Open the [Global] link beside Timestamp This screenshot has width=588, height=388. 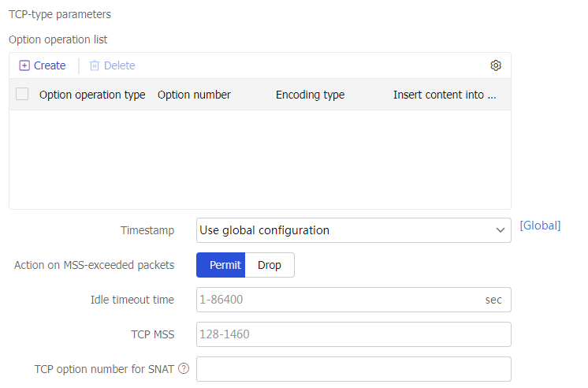540,226
